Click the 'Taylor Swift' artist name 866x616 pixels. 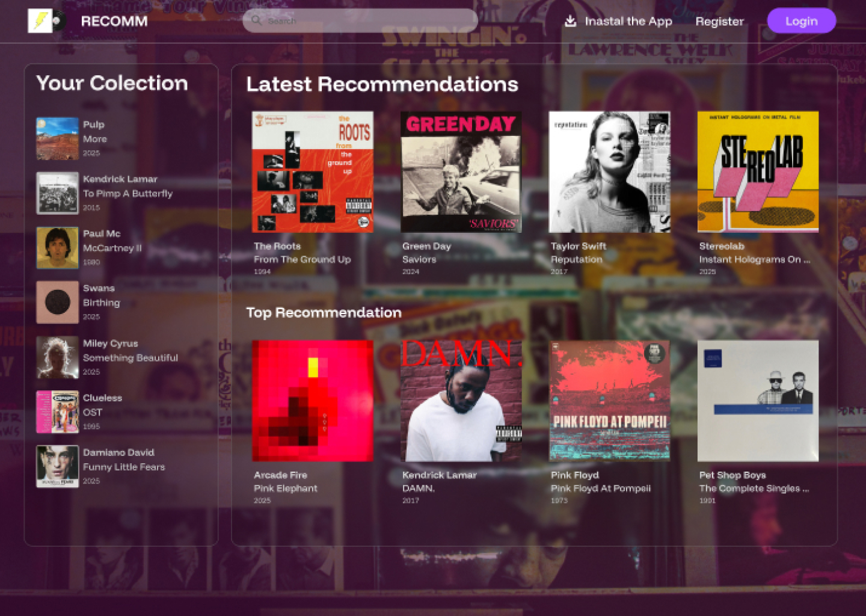(579, 246)
